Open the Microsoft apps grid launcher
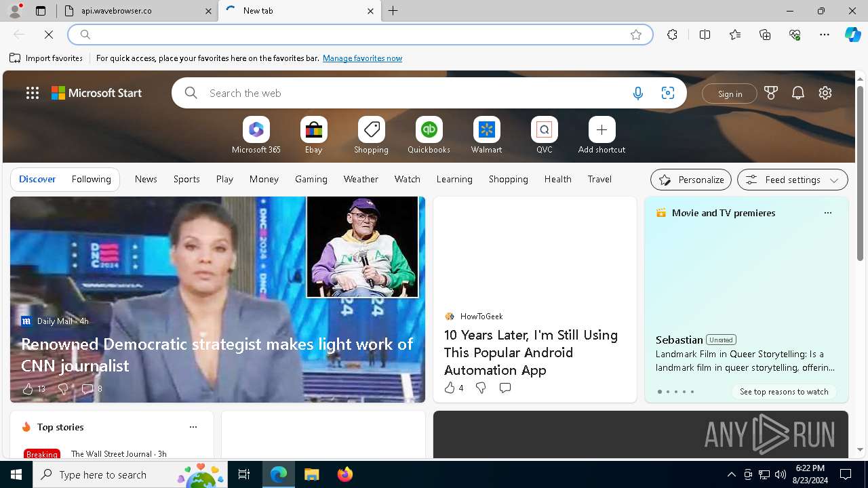 (x=33, y=93)
